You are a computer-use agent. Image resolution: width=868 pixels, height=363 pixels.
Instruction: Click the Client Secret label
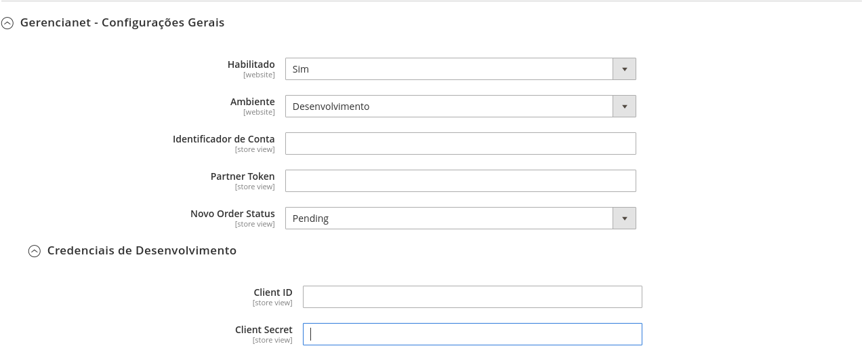(264, 330)
